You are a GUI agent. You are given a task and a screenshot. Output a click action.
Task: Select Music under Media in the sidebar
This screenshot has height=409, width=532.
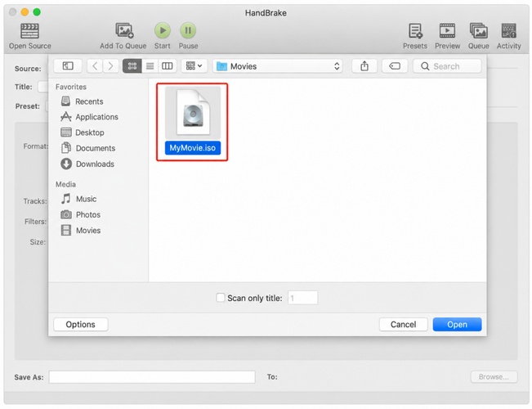(78, 199)
